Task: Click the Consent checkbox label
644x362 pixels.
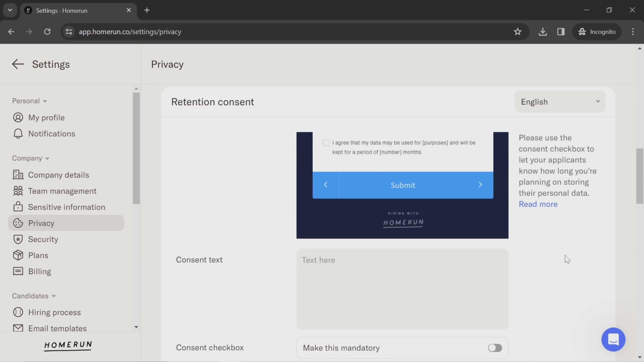Action: 209,348
